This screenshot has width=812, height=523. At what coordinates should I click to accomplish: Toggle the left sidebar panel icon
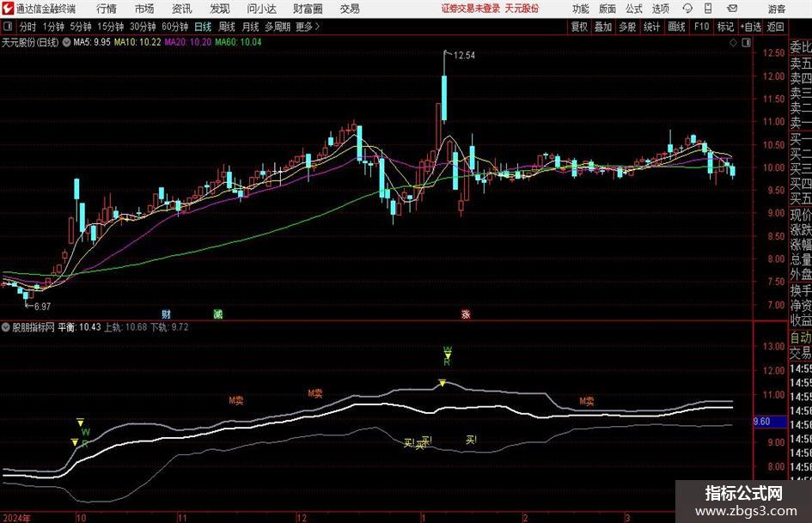(8, 27)
